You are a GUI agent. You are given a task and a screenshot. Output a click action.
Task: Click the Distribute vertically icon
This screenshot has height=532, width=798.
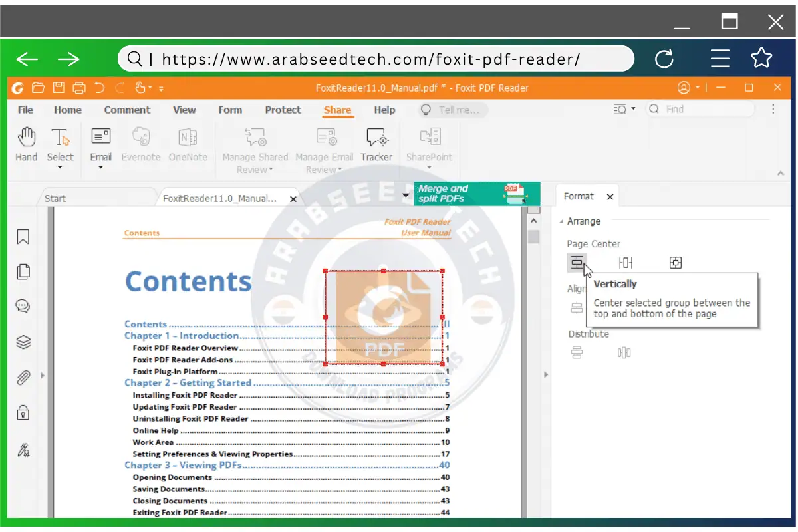click(x=577, y=353)
